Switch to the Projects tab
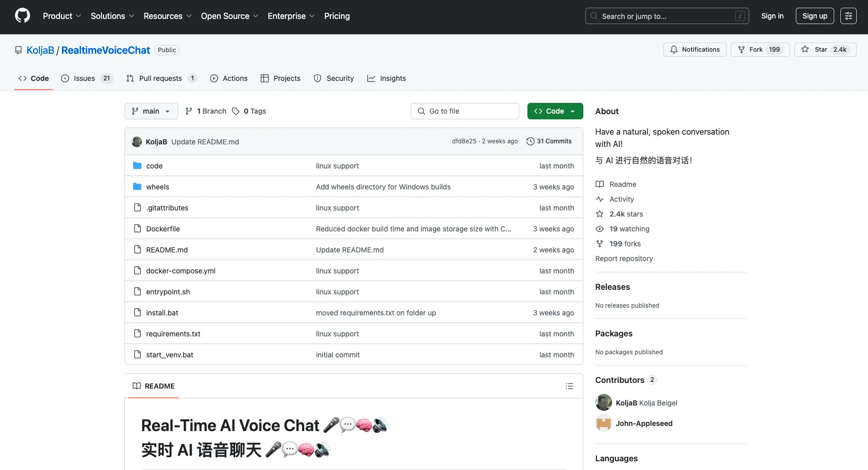 pyautogui.click(x=281, y=78)
